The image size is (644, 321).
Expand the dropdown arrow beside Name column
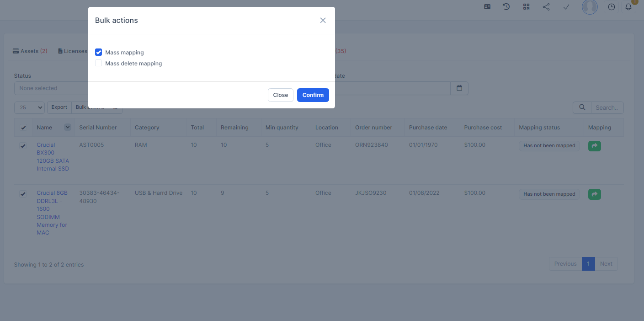(68, 127)
